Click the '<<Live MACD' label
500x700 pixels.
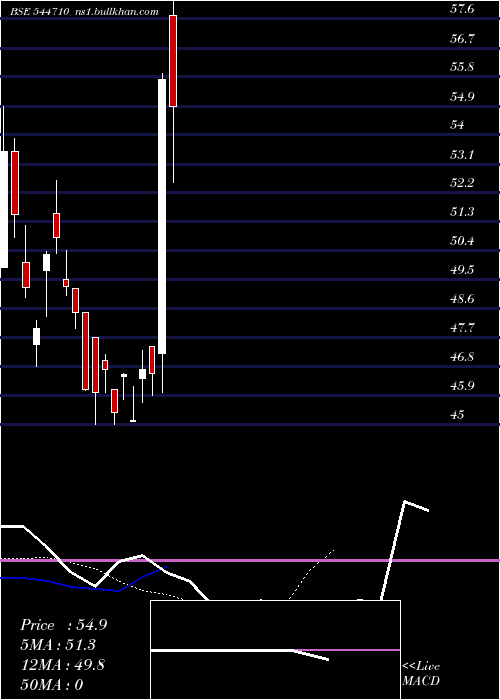tap(421, 673)
